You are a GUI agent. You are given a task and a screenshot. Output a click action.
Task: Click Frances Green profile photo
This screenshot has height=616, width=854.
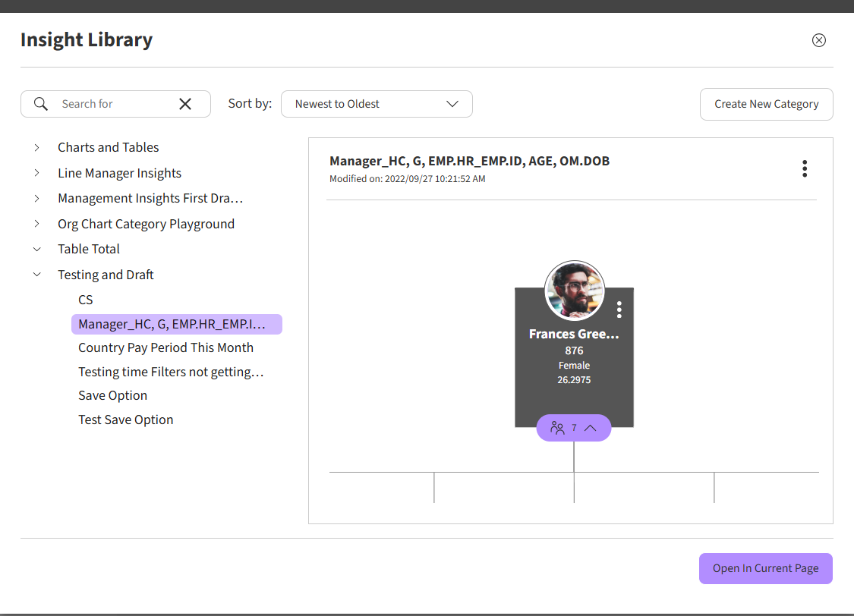coord(575,291)
